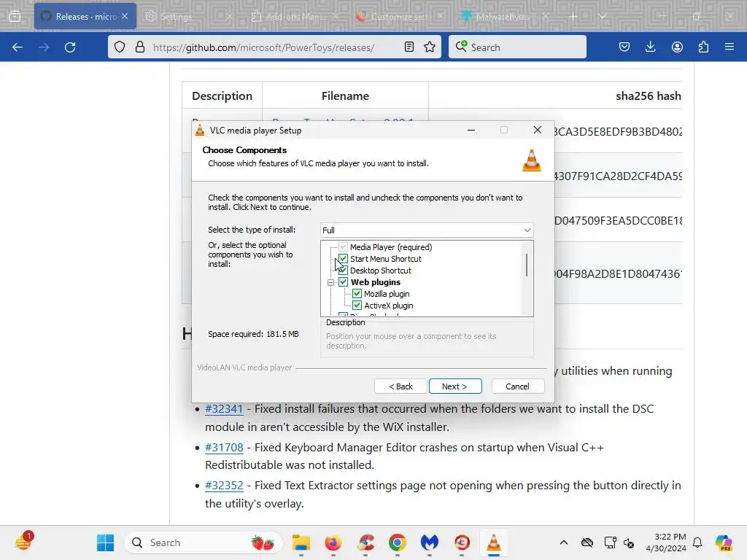The height and width of the screenshot is (560, 747).
Task: Open the taskbar app with a red swirl icon
Action: pos(365,542)
